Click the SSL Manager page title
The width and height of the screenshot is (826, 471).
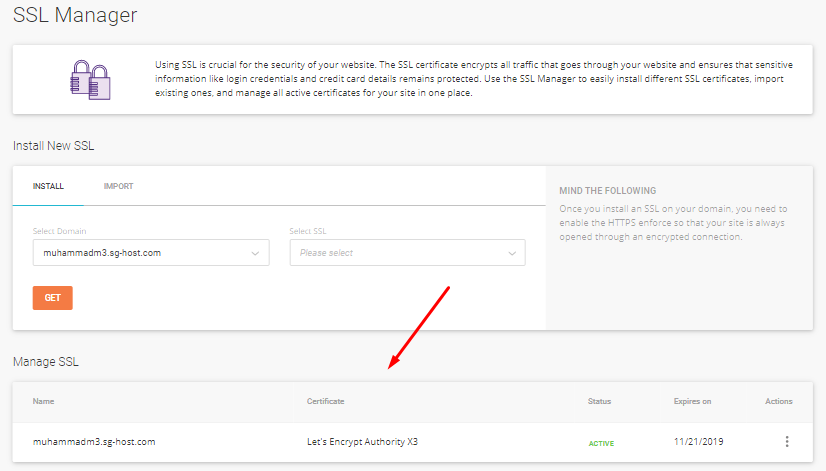pos(75,15)
